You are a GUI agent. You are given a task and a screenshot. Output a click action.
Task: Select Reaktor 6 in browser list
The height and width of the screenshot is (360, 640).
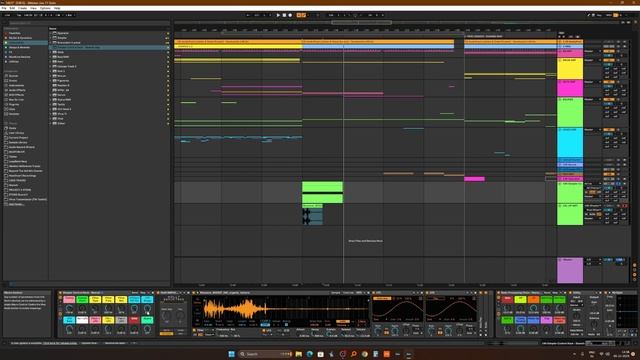(x=63, y=85)
